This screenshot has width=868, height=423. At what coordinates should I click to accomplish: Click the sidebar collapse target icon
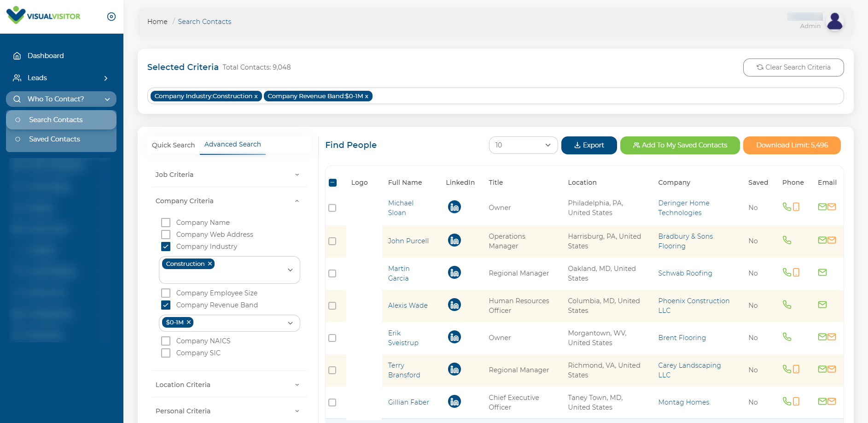[x=111, y=17]
